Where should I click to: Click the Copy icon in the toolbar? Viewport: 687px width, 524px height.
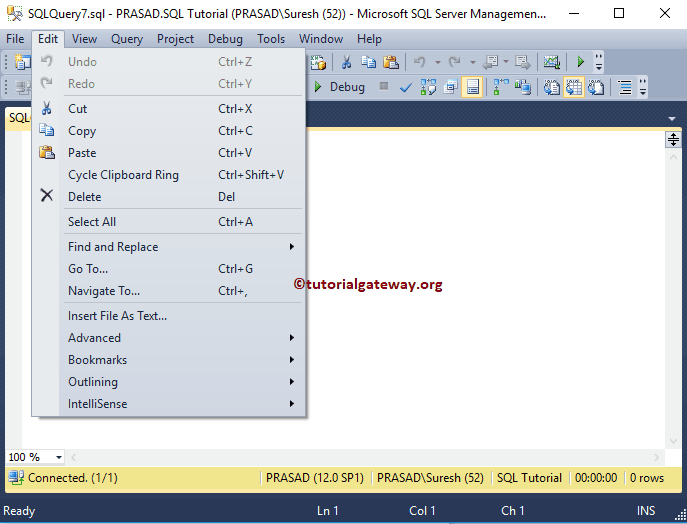[368, 62]
